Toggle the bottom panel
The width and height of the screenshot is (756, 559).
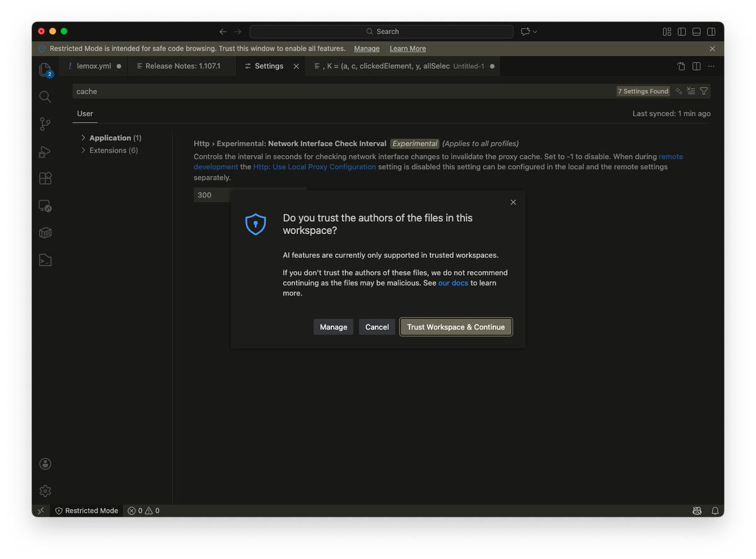tap(696, 32)
